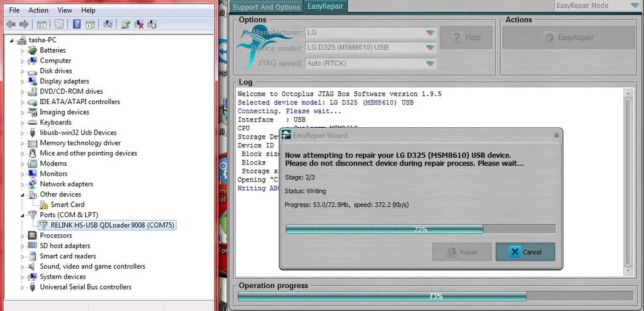Expand the IDE ATA/ATAPI controllers node
This screenshot has width=644, height=311.
(x=23, y=102)
